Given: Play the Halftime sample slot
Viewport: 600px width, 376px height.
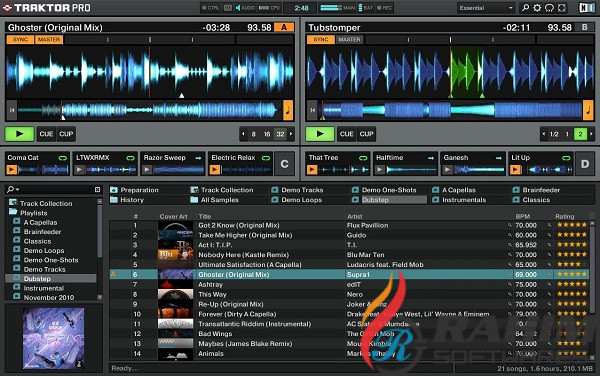Looking at the screenshot, I should [x=380, y=169].
